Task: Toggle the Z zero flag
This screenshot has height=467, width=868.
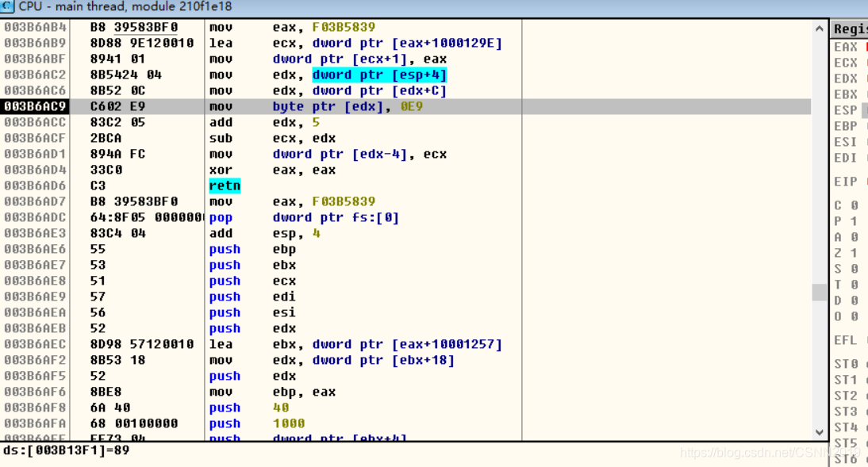Action: pyautogui.click(x=847, y=253)
